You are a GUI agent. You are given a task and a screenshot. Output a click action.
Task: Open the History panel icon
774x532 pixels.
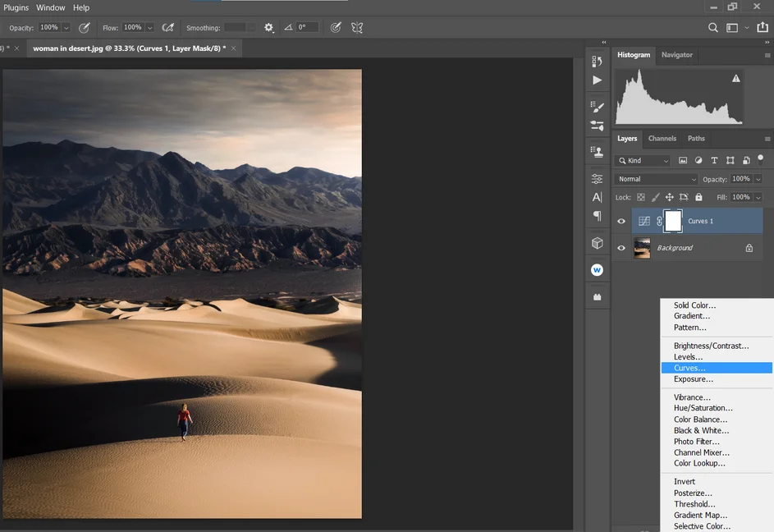tap(597, 62)
